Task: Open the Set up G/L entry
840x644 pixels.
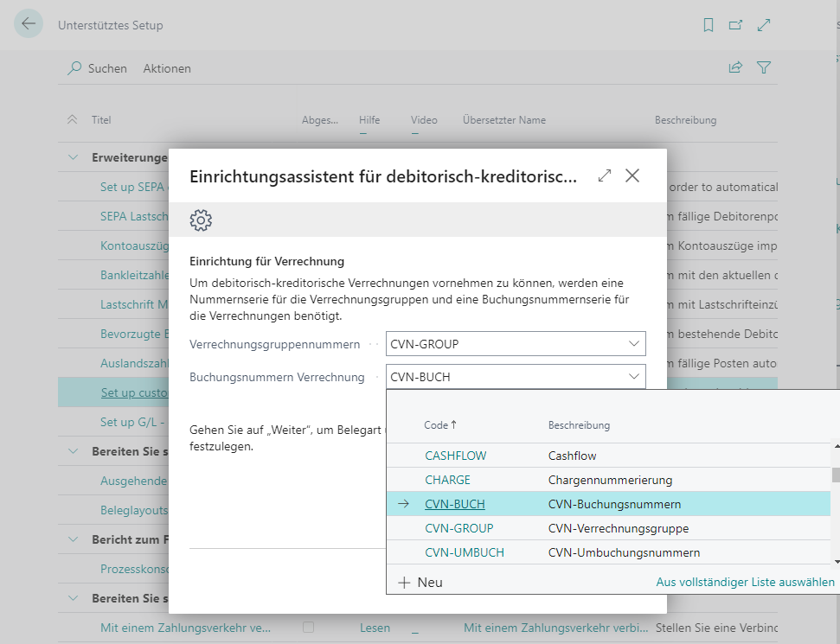Action: point(132,422)
